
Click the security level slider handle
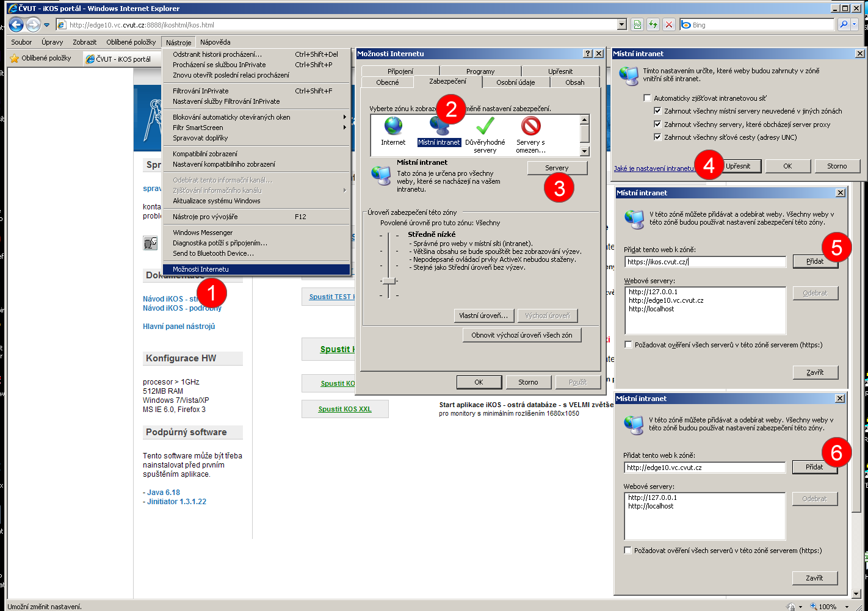(x=388, y=281)
